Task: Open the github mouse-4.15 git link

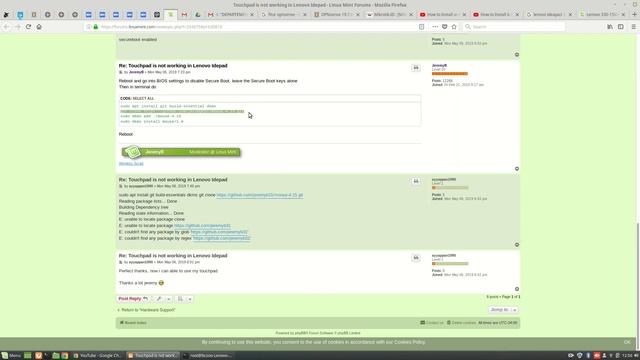Action: (x=260, y=195)
